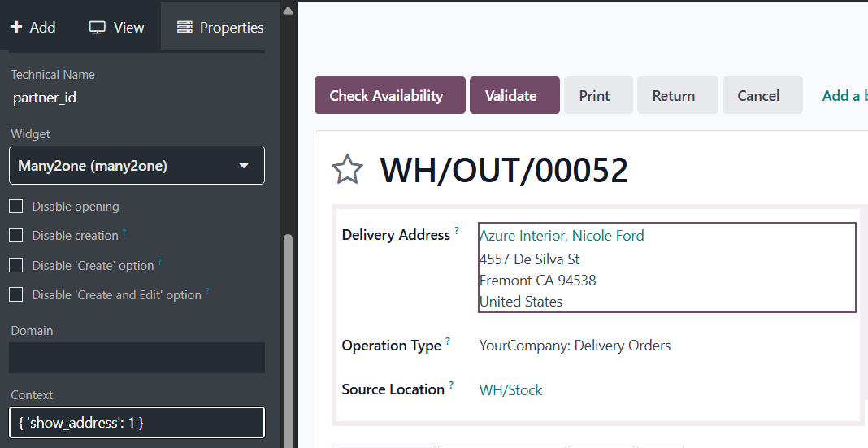Toggle Disable 'Create and Edit' option checkbox

tap(16, 294)
